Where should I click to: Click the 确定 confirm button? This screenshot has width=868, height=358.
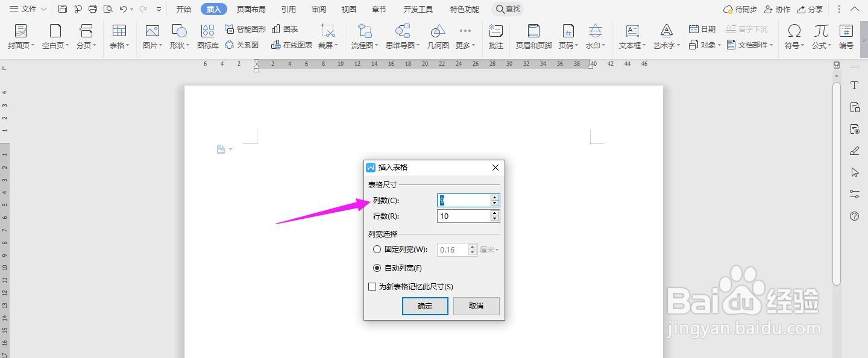click(425, 306)
